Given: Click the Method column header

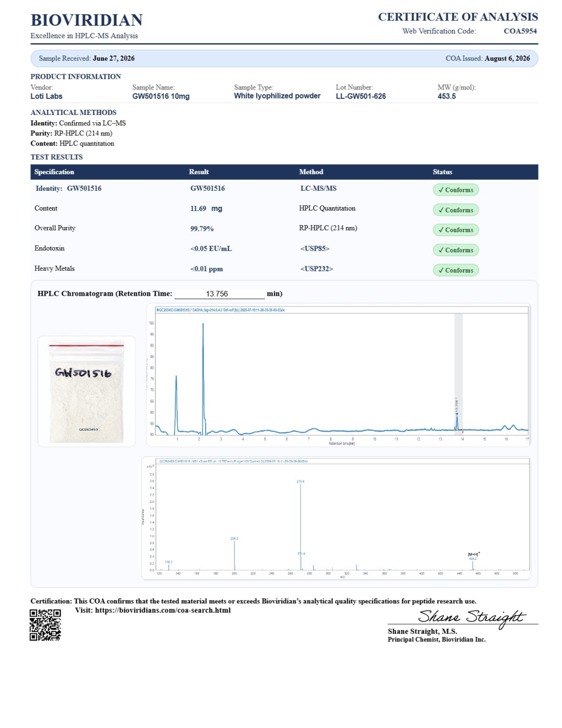Looking at the screenshot, I should [311, 172].
